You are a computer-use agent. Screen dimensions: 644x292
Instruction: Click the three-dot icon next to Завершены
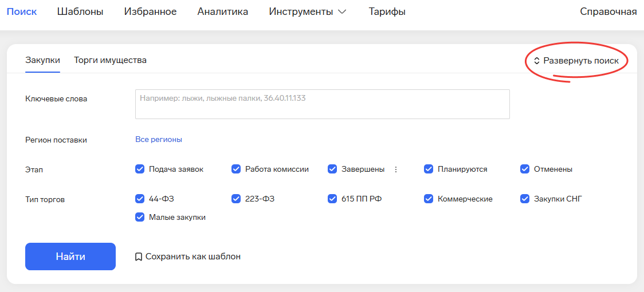tap(396, 169)
